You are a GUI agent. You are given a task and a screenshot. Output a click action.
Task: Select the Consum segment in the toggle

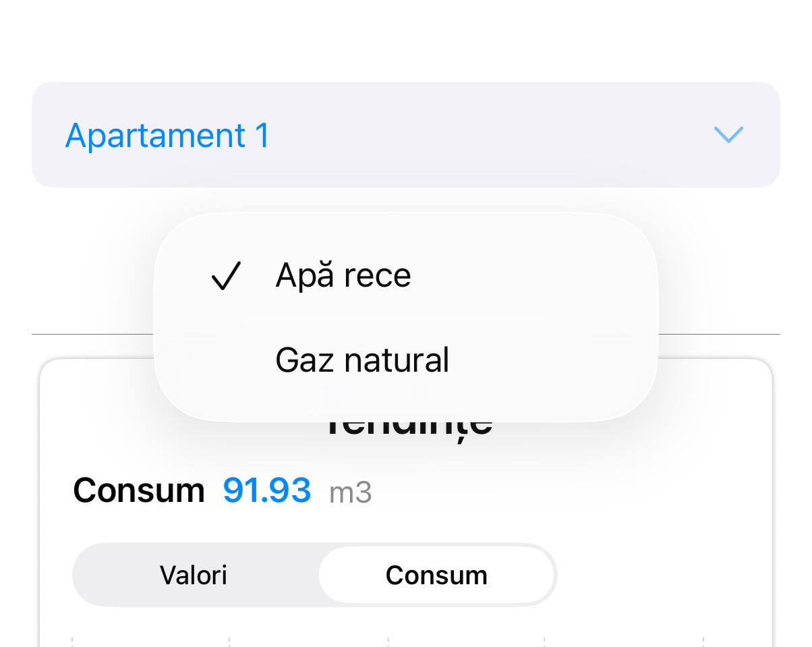click(436, 575)
